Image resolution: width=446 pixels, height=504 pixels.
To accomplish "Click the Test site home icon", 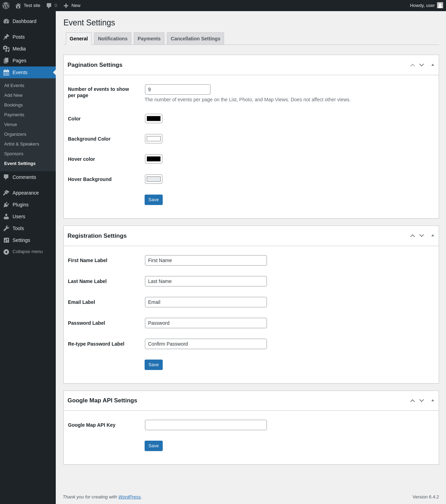I will tap(18, 6).
